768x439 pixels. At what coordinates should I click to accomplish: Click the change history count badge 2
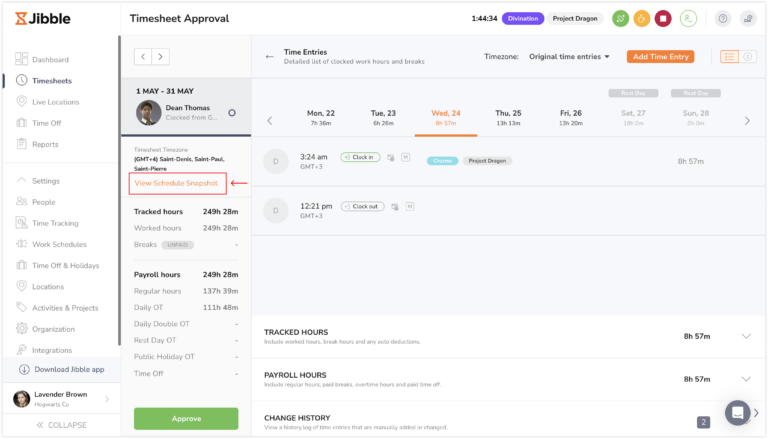703,422
